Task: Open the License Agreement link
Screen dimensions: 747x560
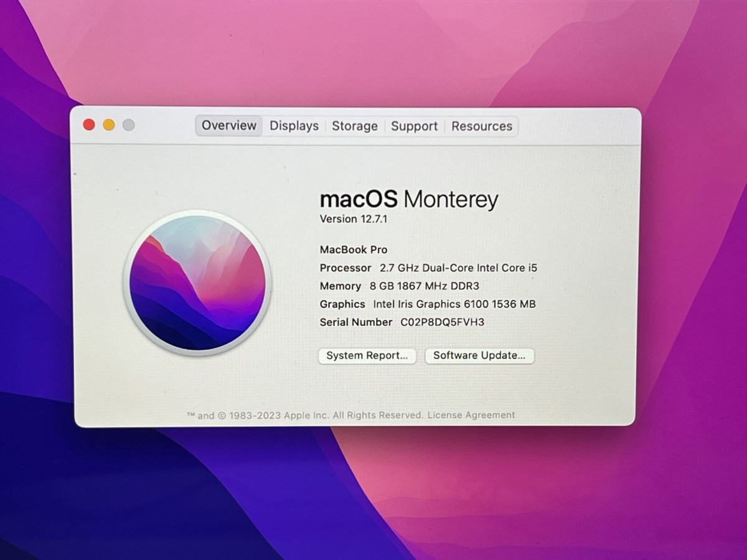Action: [x=471, y=415]
